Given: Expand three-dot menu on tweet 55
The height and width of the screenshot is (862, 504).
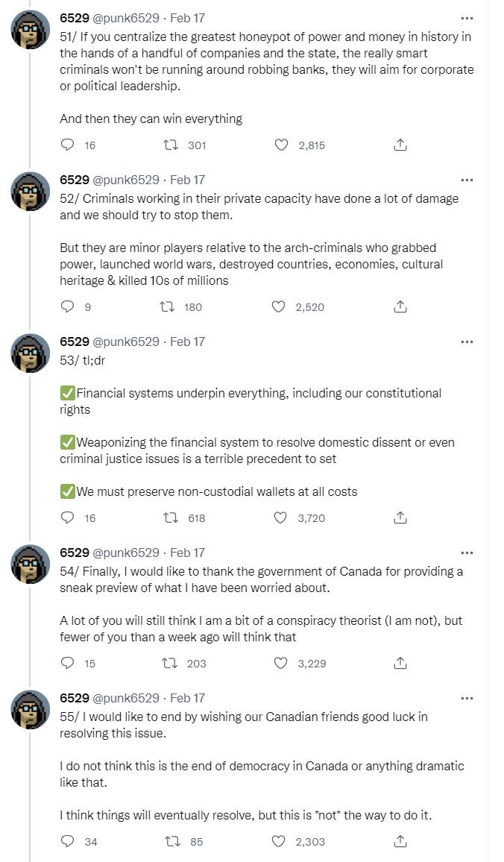Looking at the screenshot, I should [x=467, y=699].
